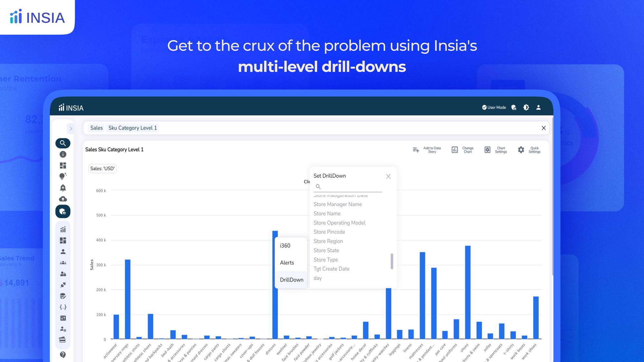Select Store Region from DrillDown list
The image size is (644, 362).
[x=328, y=241]
